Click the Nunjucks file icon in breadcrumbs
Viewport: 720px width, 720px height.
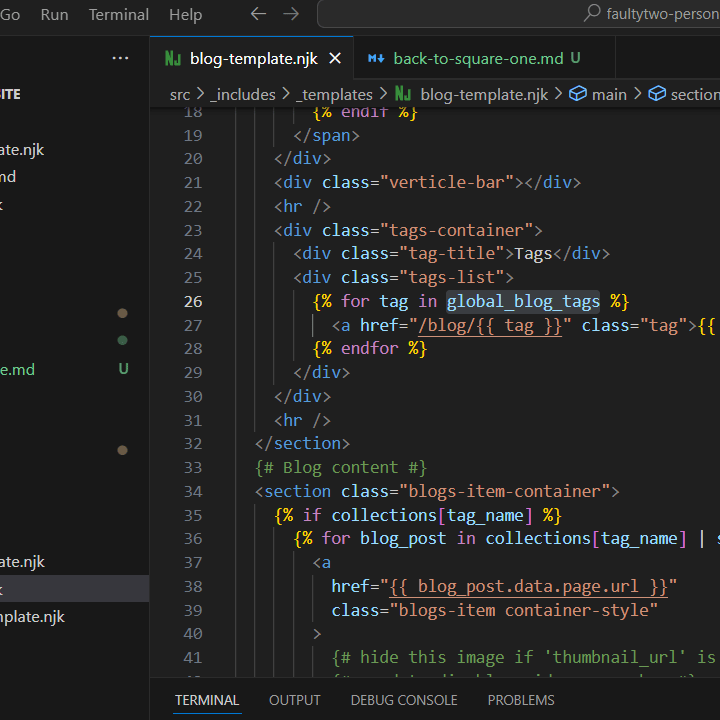click(x=404, y=94)
